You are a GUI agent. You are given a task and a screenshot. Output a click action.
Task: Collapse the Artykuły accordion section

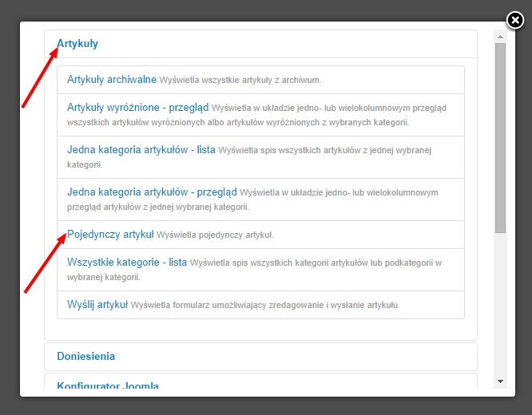pyautogui.click(x=77, y=44)
